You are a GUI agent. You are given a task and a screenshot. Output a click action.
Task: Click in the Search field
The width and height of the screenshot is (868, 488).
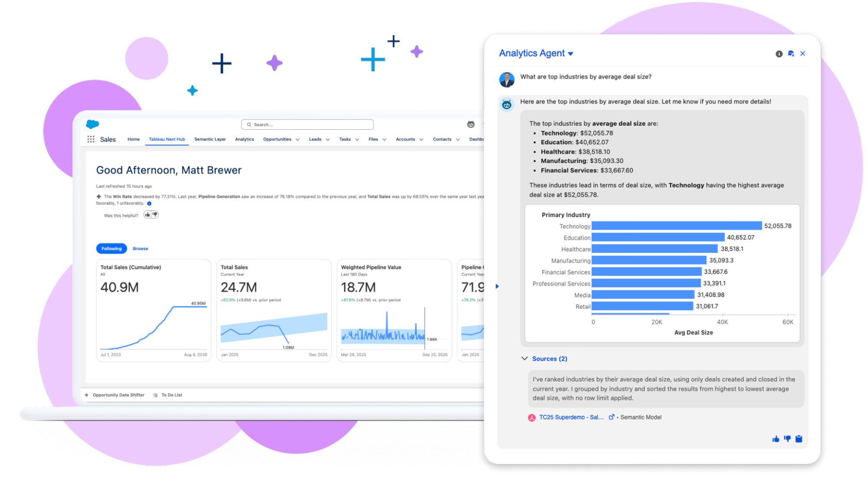point(307,124)
